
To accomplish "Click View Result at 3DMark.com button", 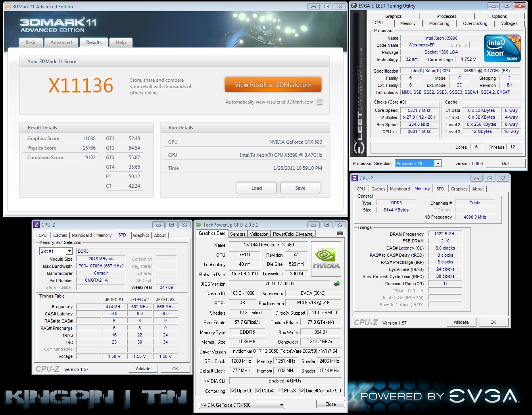I will [x=273, y=85].
